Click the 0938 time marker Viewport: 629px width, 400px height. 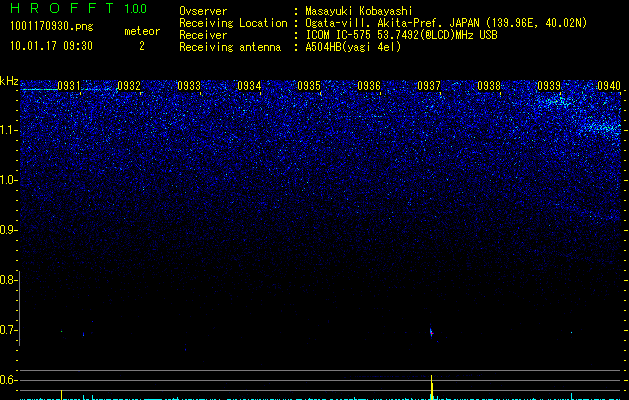tap(489, 86)
